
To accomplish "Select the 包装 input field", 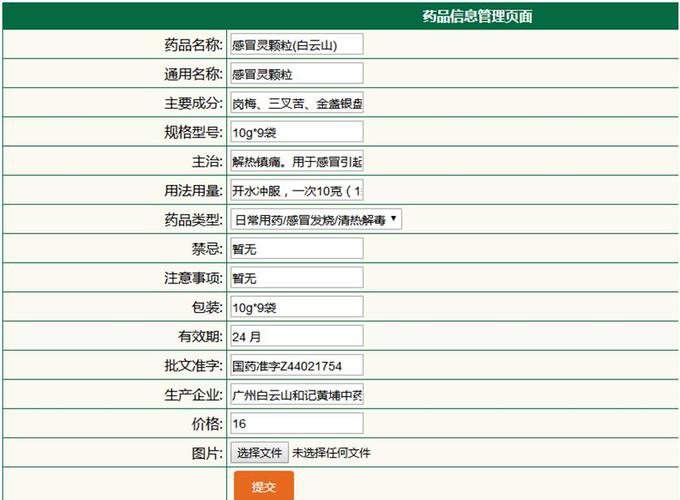I will tap(297, 307).
